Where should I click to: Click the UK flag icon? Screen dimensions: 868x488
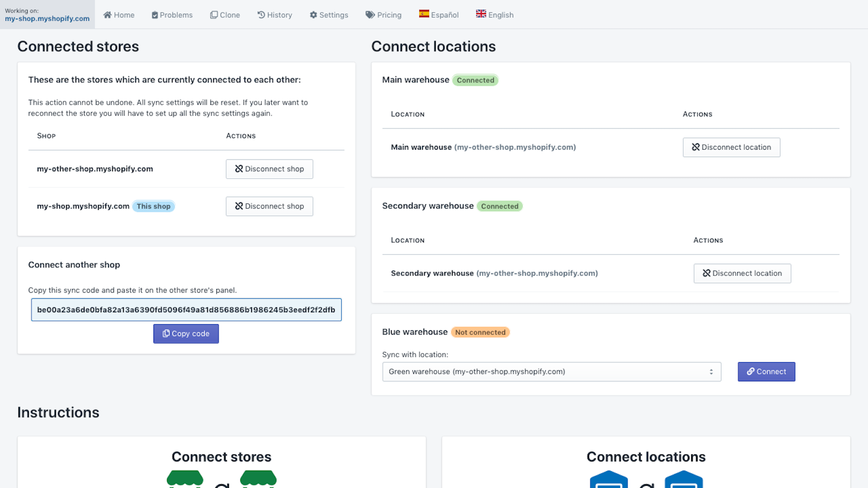[481, 14]
